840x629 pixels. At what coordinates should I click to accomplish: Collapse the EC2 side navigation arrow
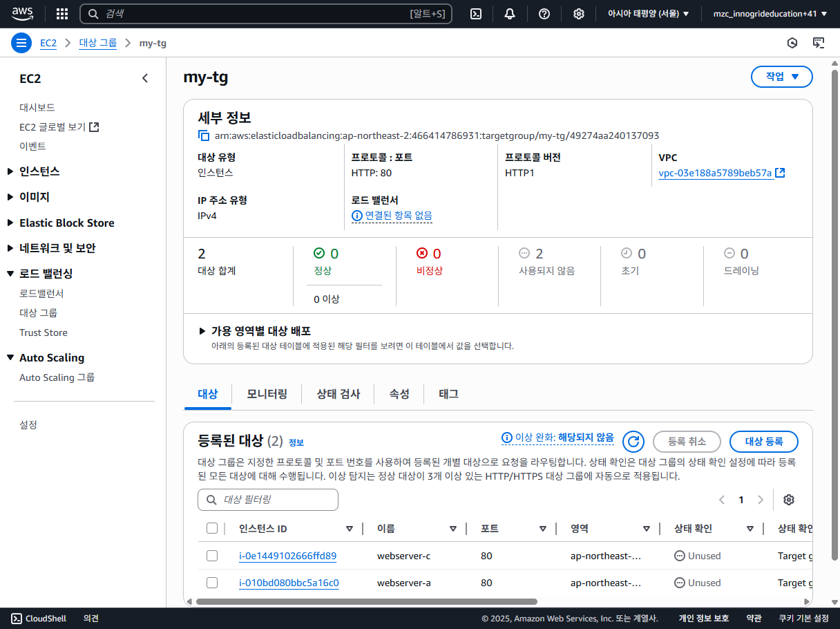pos(145,78)
